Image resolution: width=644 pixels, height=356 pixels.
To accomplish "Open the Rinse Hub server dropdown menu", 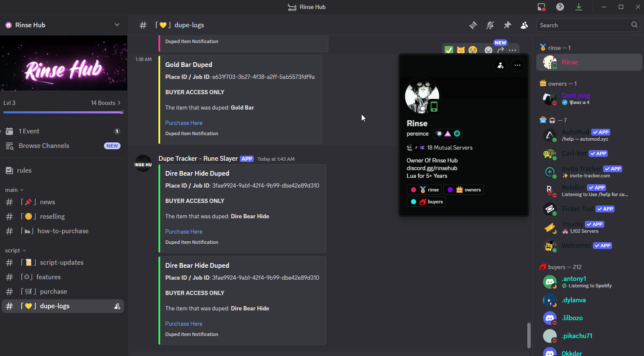I will point(117,25).
